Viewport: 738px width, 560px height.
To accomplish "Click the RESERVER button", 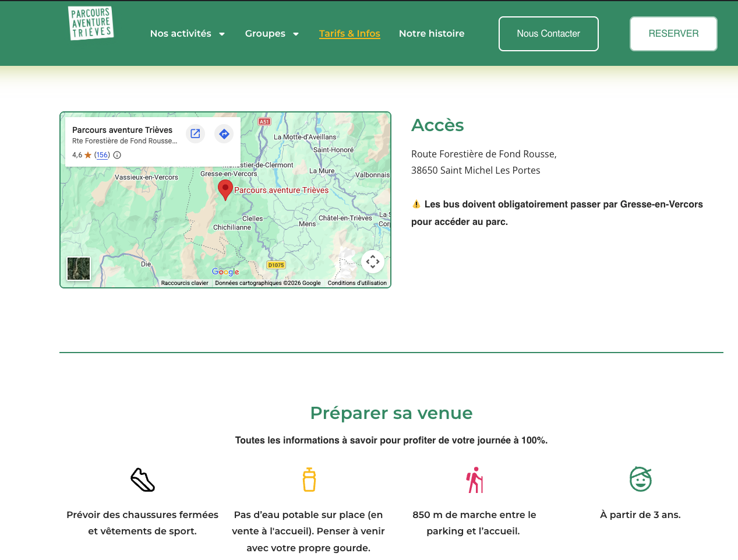I will click(673, 34).
